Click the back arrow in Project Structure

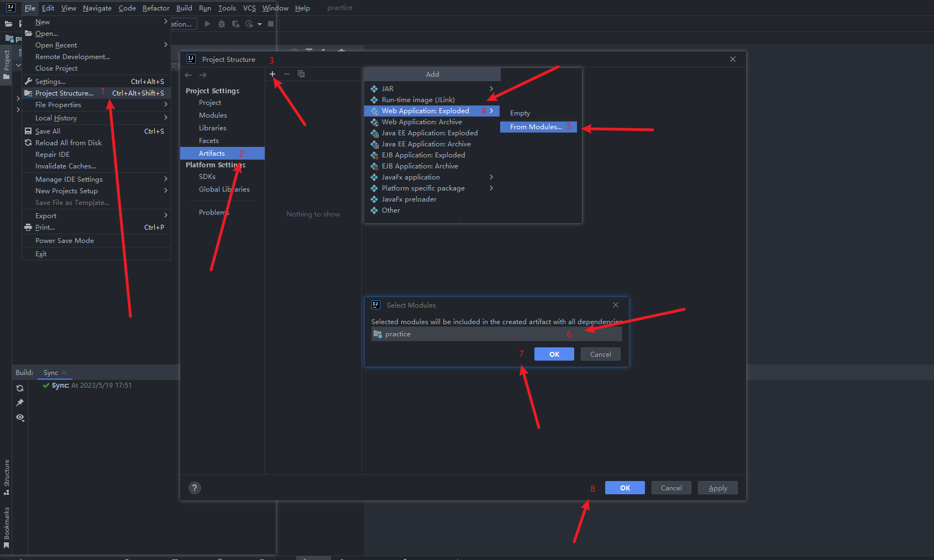188,75
